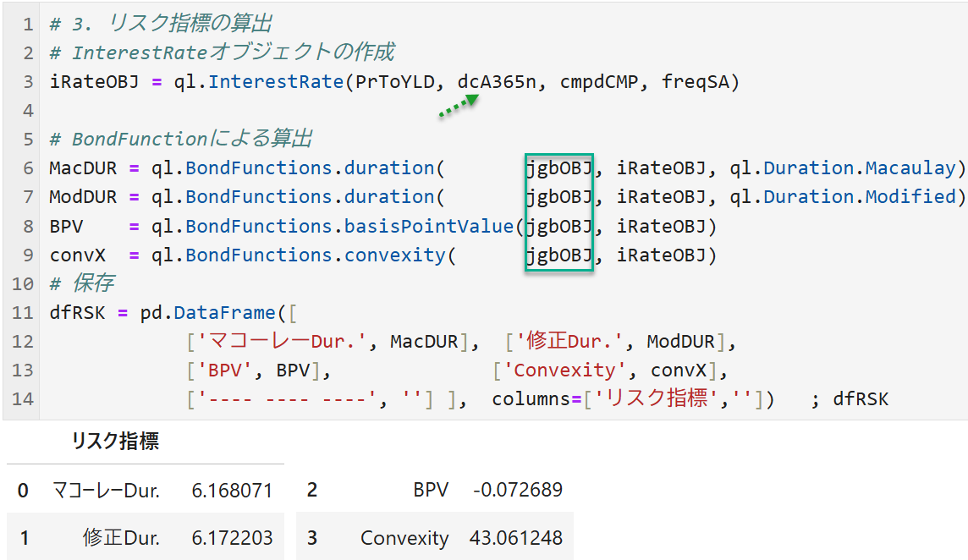Click the 'マコーレーDur.' string on line 12
The width and height of the screenshot is (968, 560).
283,341
